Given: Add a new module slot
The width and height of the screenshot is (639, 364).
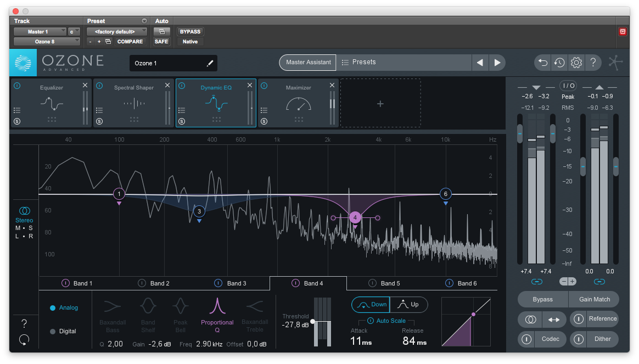Looking at the screenshot, I should click(380, 104).
